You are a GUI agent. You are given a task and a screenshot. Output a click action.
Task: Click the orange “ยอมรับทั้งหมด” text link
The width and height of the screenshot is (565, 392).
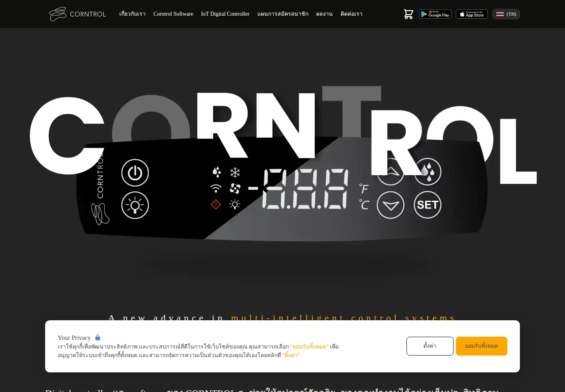point(309,347)
